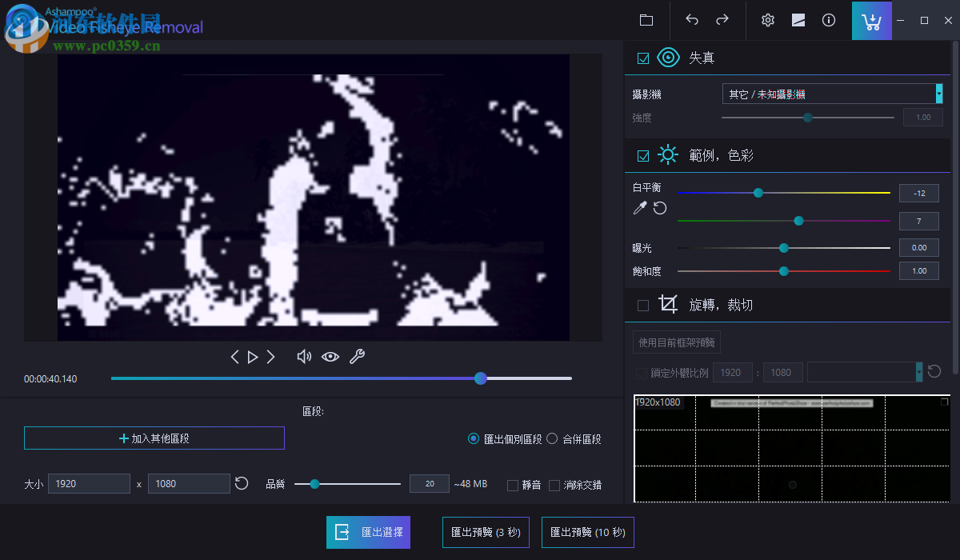This screenshot has height=560, width=960.
Task: Click the 加入其他區段 button
Action: coord(154,438)
